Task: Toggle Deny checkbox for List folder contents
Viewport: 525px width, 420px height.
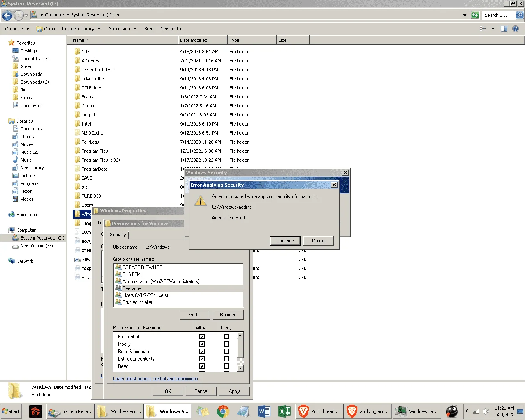Action: tap(226, 359)
